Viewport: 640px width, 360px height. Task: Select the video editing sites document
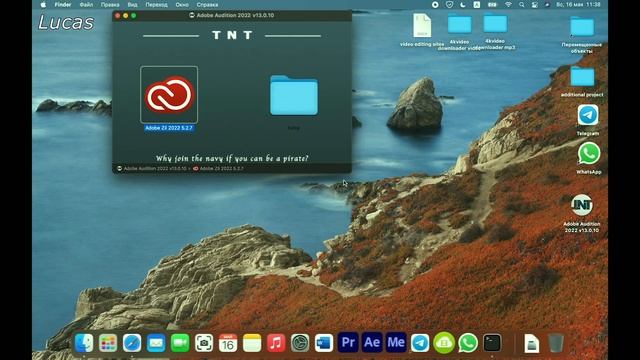[422, 25]
